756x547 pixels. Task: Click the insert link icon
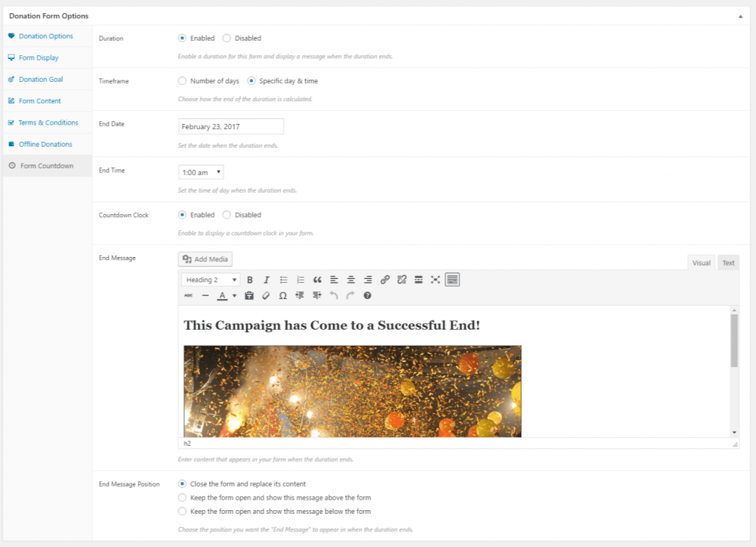(385, 280)
